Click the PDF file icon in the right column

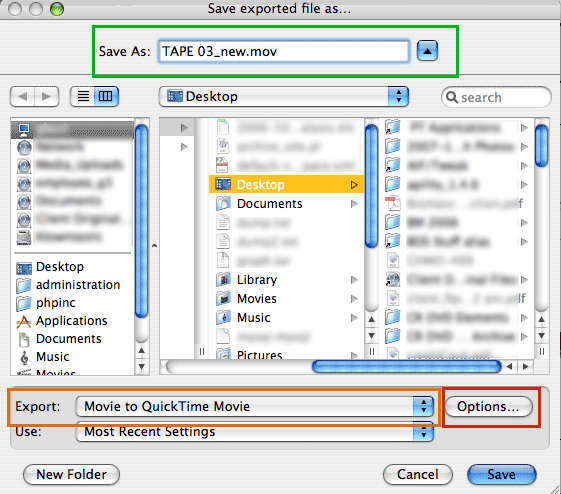click(393, 204)
